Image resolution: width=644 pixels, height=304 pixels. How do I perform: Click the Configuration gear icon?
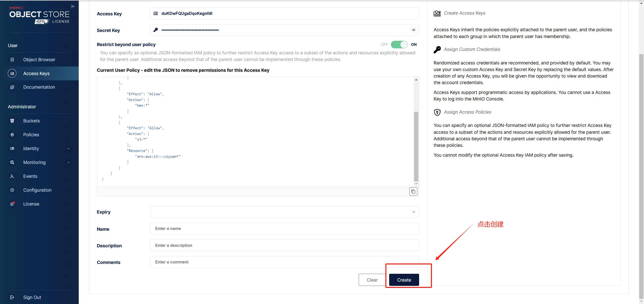[x=12, y=190]
